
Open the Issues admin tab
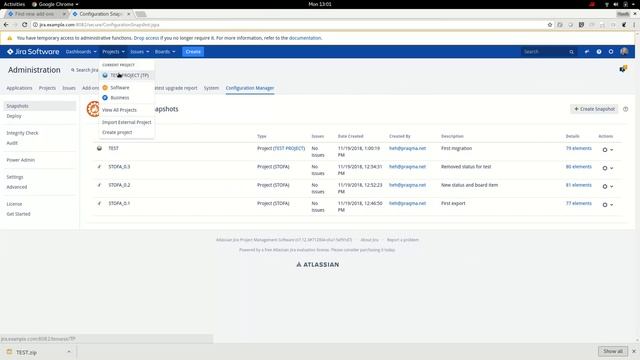coord(69,88)
